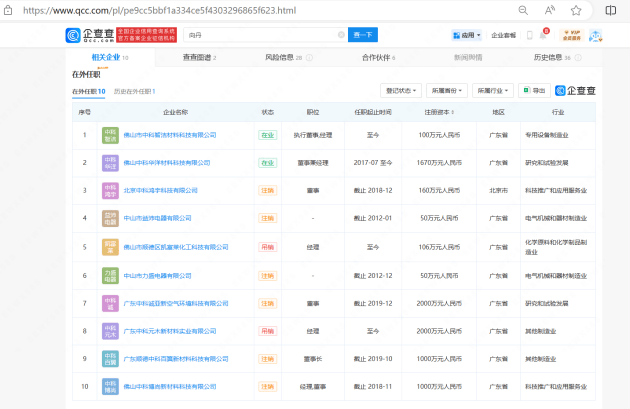The height and width of the screenshot is (409, 630).
Task: Sort by the 注册资本 column header
Action: coord(439,112)
